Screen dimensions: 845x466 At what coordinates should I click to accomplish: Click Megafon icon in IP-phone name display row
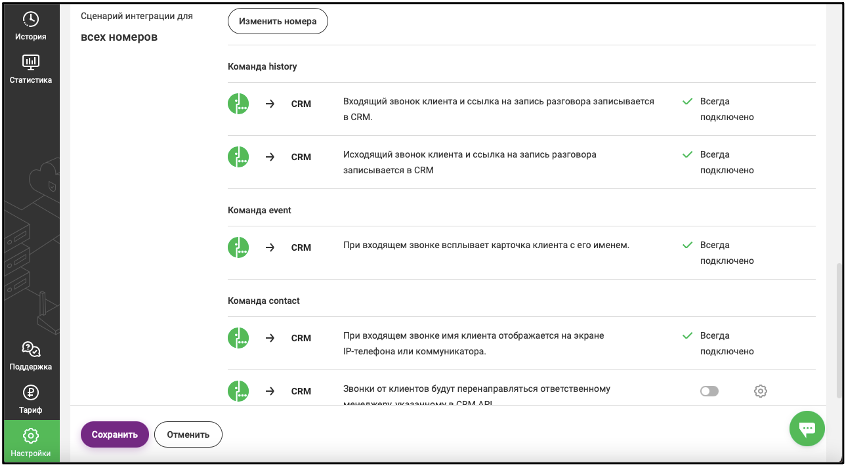coord(238,338)
